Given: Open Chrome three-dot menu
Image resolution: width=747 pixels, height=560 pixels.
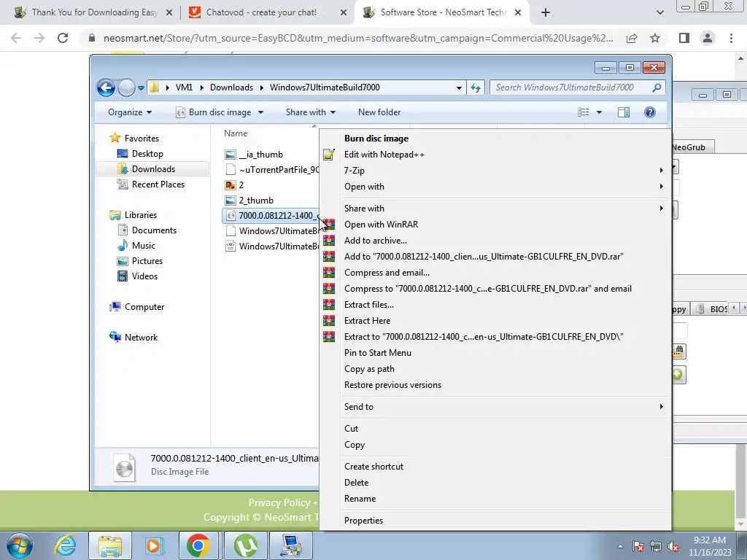Looking at the screenshot, I should tap(731, 38).
